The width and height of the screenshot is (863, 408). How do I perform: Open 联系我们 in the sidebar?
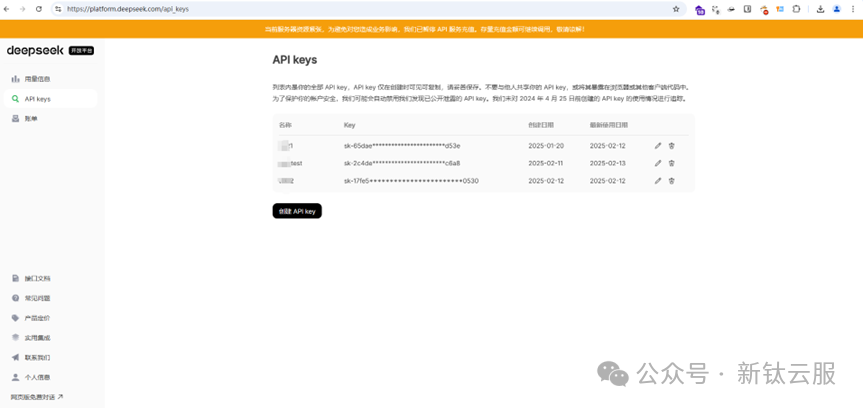[50, 357]
